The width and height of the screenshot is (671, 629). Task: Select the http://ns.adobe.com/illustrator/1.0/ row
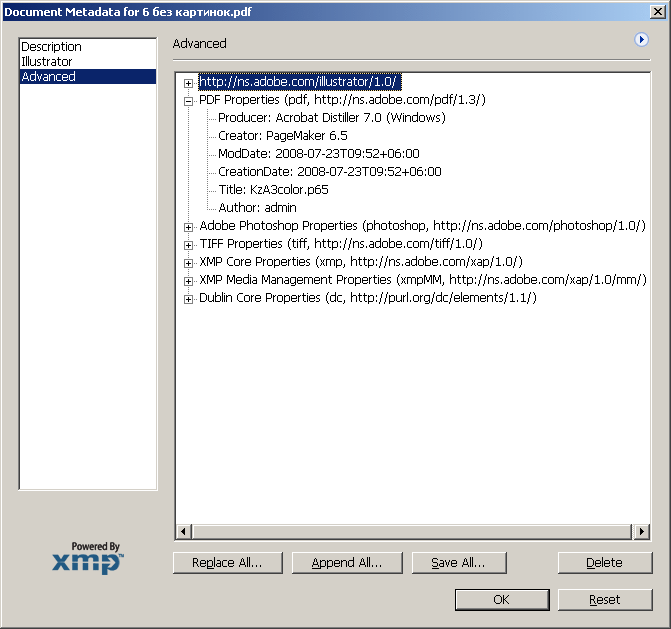[300, 81]
